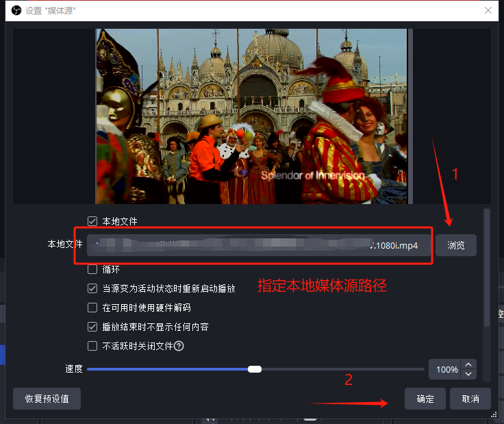Enable the 循环 loop checkbox
504x424 pixels.
coord(92,270)
